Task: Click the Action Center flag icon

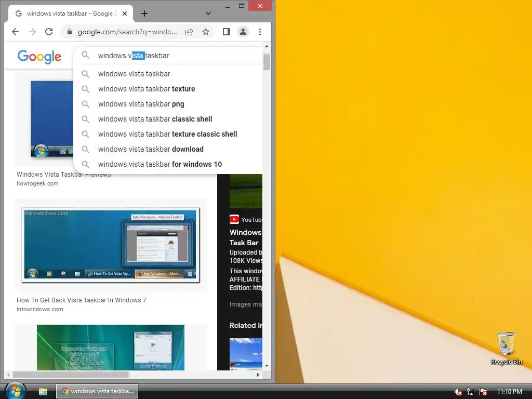Action: click(x=483, y=392)
